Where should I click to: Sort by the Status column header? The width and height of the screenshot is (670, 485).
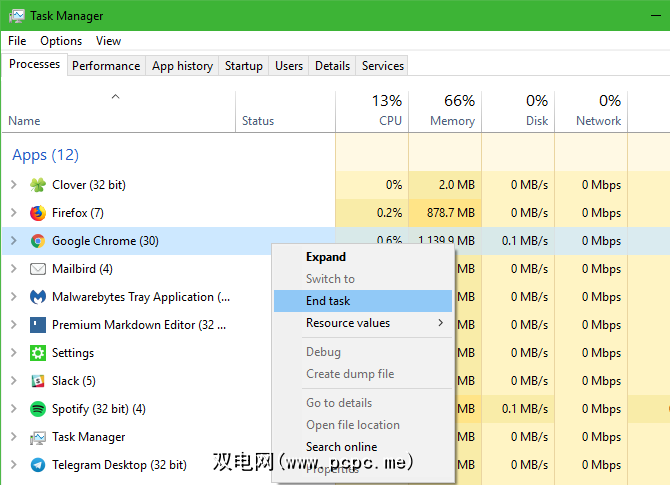(285, 111)
